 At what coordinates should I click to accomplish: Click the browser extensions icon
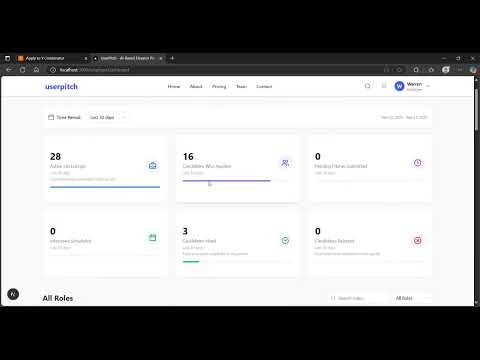tap(416, 70)
